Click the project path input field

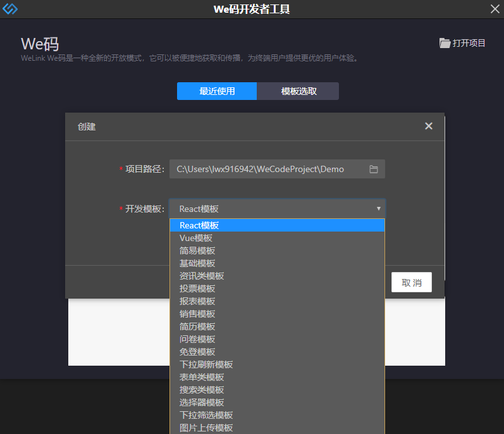tap(277, 169)
